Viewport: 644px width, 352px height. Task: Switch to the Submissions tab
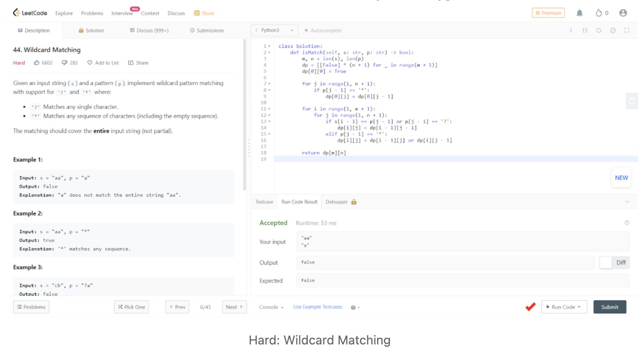click(207, 31)
